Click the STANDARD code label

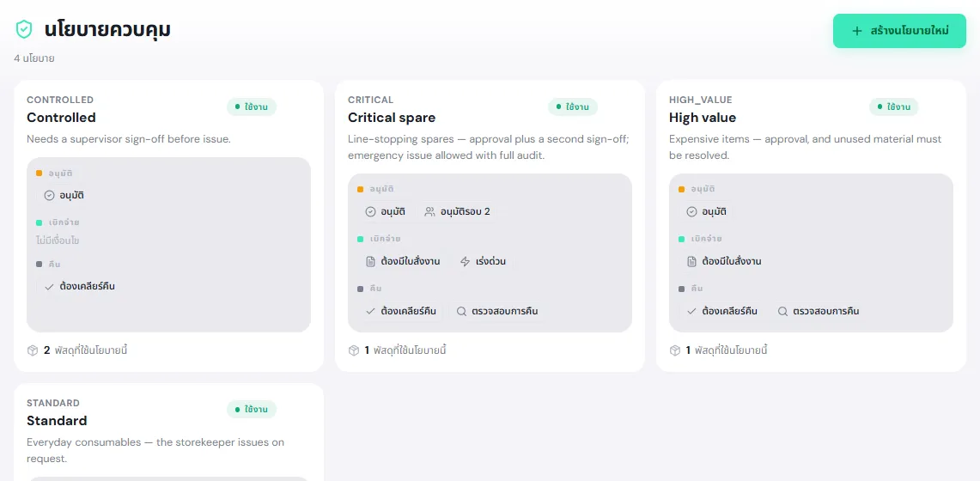(x=53, y=403)
